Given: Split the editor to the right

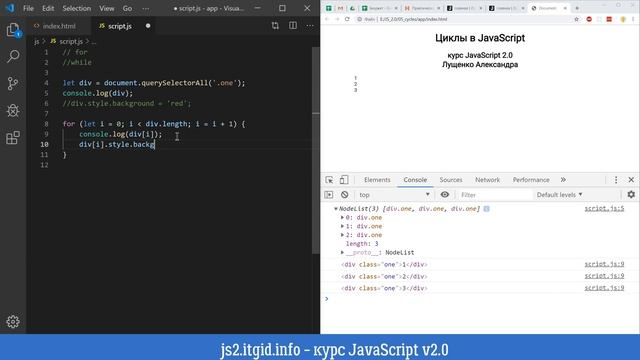Looking at the screenshot, I should coord(293,26).
